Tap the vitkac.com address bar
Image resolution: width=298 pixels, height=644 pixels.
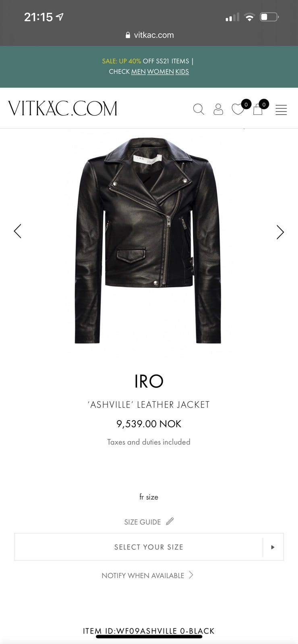point(149,35)
